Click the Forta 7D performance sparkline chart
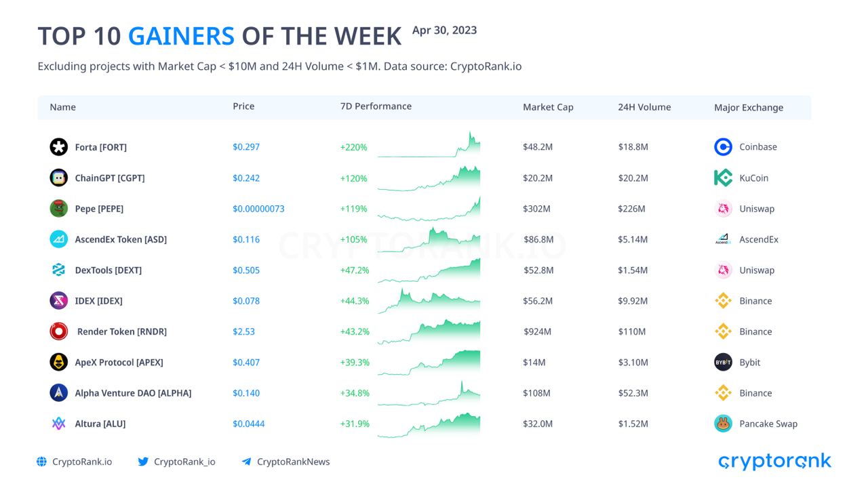Viewport: 868px width, 488px height. click(x=429, y=146)
